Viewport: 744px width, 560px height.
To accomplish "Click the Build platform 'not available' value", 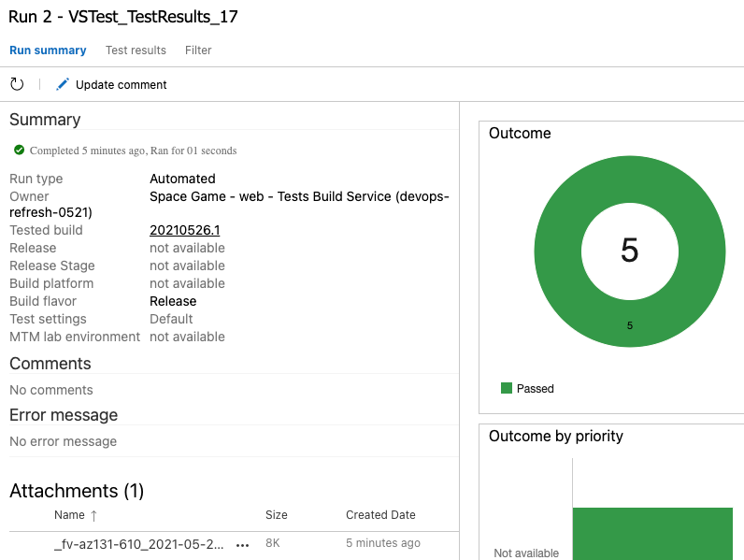I will pos(188,283).
